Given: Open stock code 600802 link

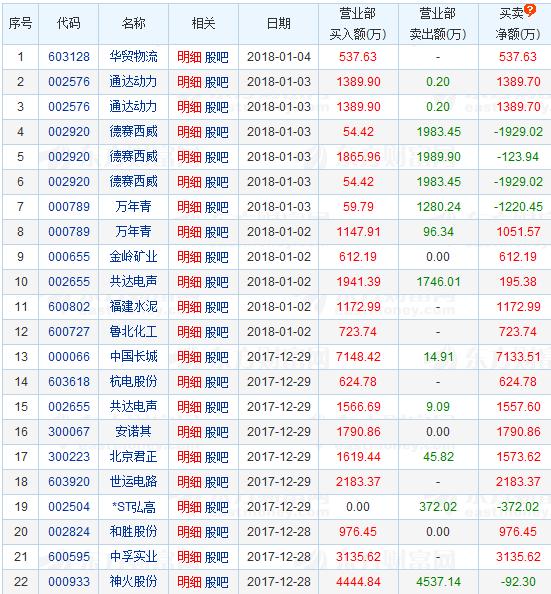Looking at the screenshot, I should [x=69, y=307].
